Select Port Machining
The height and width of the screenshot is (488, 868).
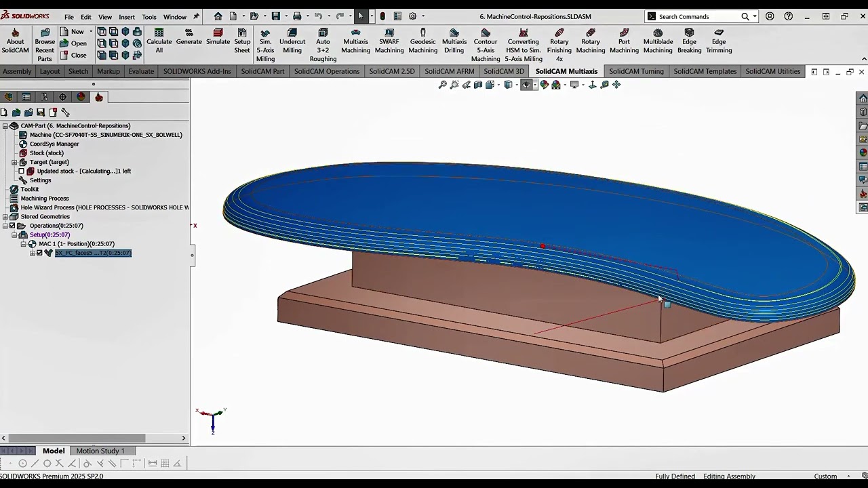tap(624, 41)
